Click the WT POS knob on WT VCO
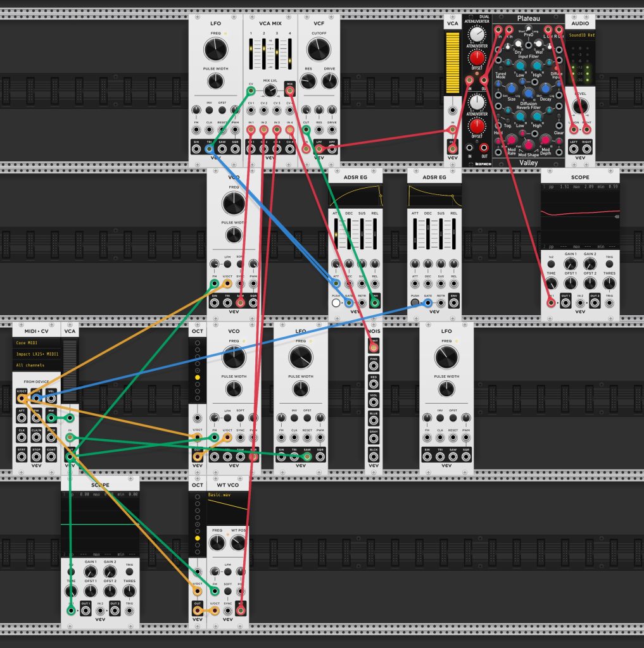This screenshot has height=648, width=644. [x=239, y=542]
